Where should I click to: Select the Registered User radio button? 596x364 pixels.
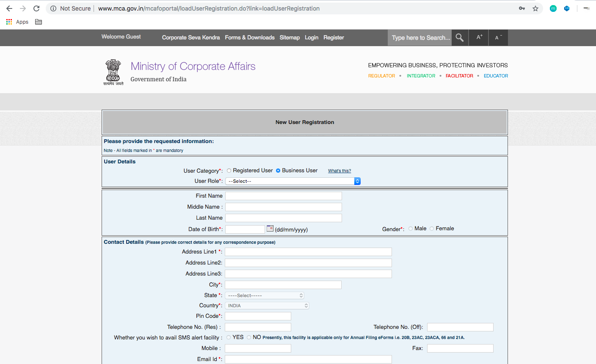point(229,171)
